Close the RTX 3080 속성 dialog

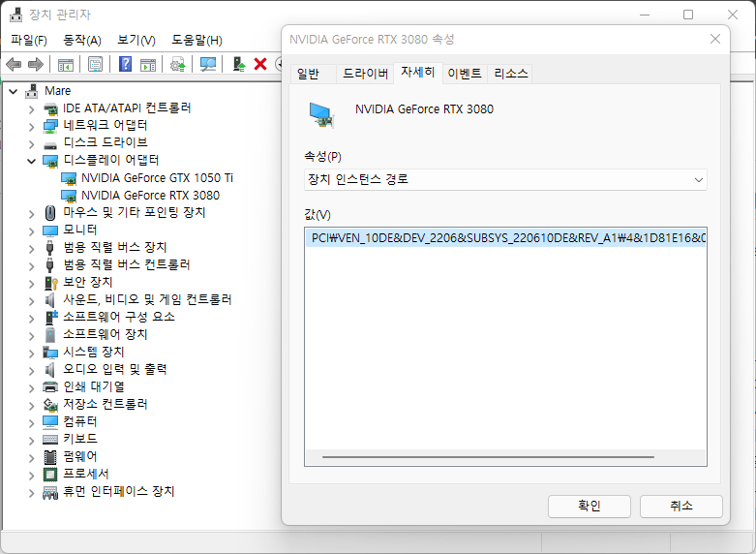pos(715,39)
